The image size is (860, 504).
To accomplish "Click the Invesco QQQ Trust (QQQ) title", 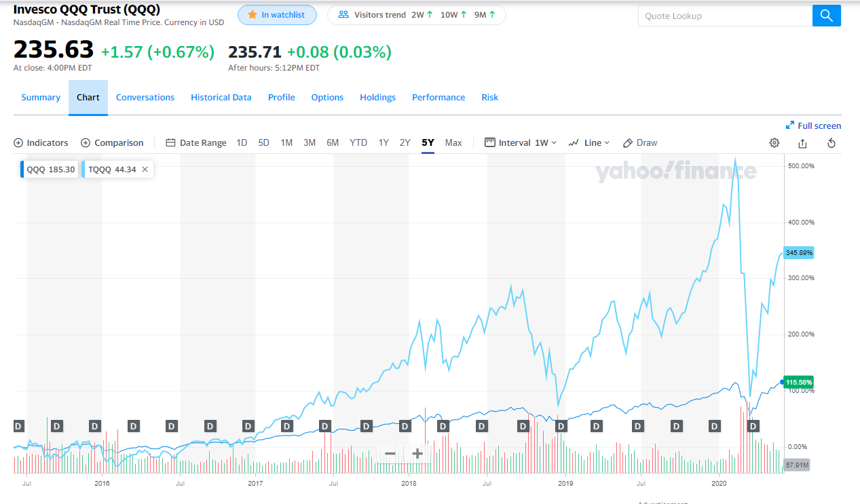I will point(87,9).
